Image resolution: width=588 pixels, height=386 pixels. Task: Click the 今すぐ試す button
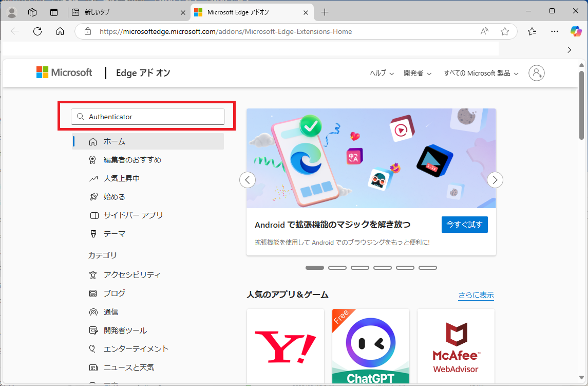(x=464, y=225)
